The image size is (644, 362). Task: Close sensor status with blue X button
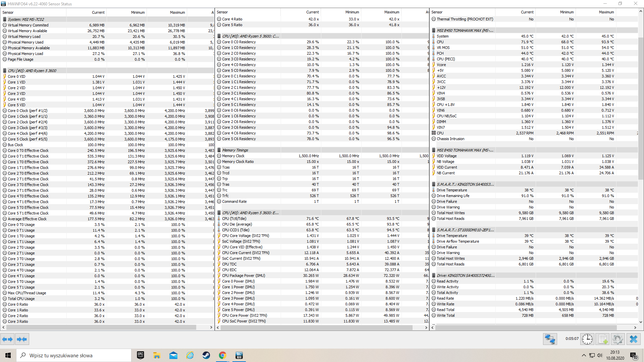point(634,339)
